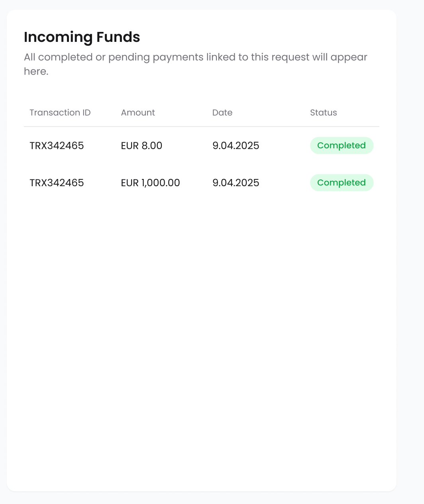Sort by the Transaction ID column header
Screen dimensions: 424x504
point(60,113)
